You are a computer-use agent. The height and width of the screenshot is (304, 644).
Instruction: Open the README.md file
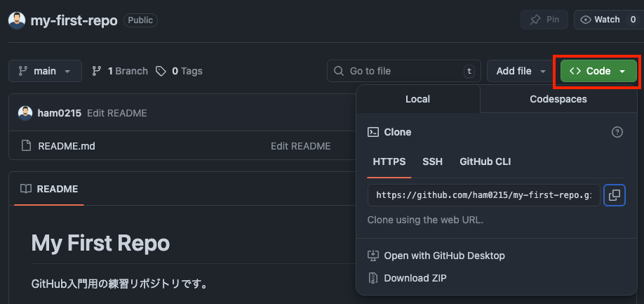click(67, 146)
